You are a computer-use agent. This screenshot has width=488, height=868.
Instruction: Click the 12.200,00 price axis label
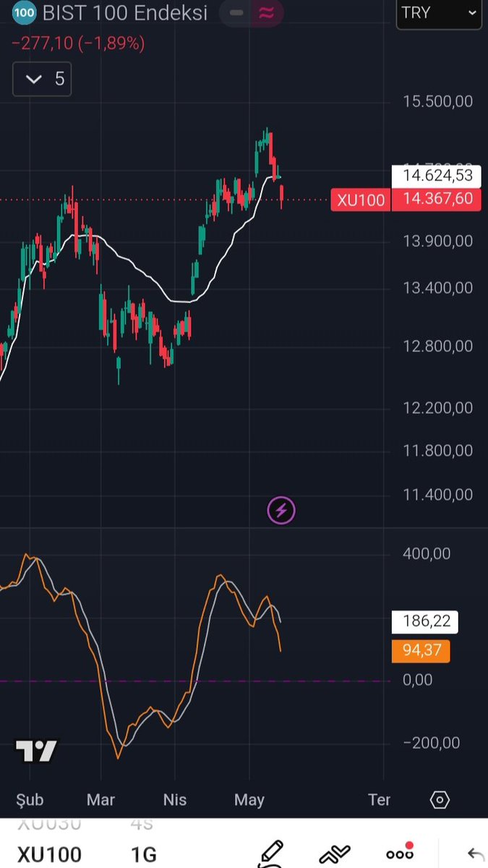tap(438, 409)
